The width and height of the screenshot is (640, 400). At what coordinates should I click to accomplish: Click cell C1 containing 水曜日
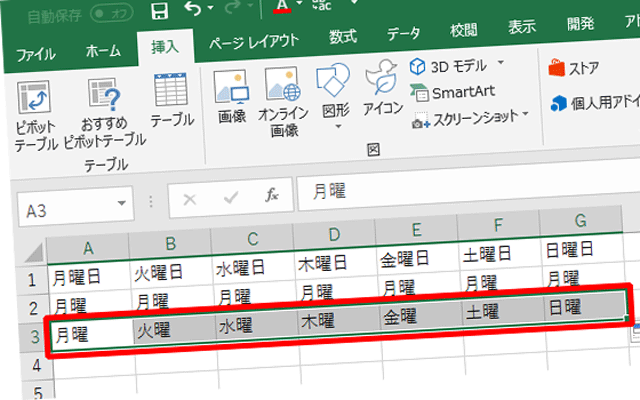pos(253,267)
